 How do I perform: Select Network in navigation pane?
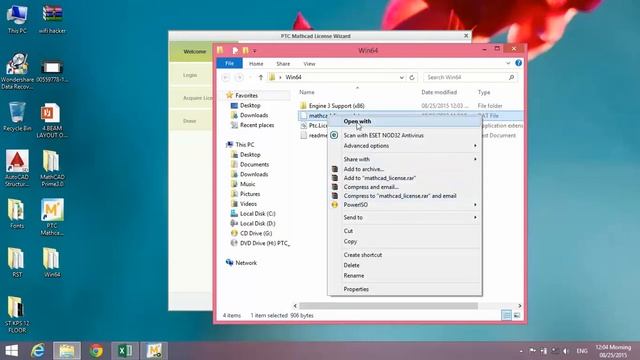pos(246,263)
